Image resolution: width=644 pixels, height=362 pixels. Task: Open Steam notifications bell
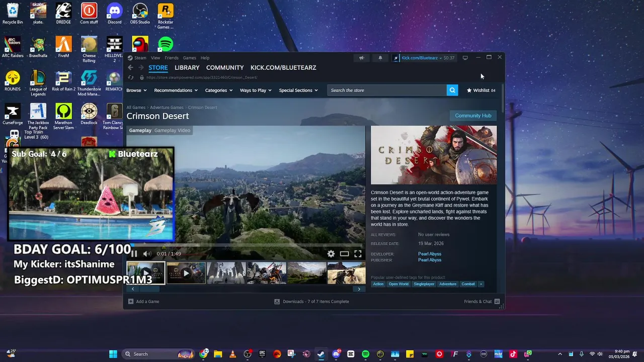(380, 58)
